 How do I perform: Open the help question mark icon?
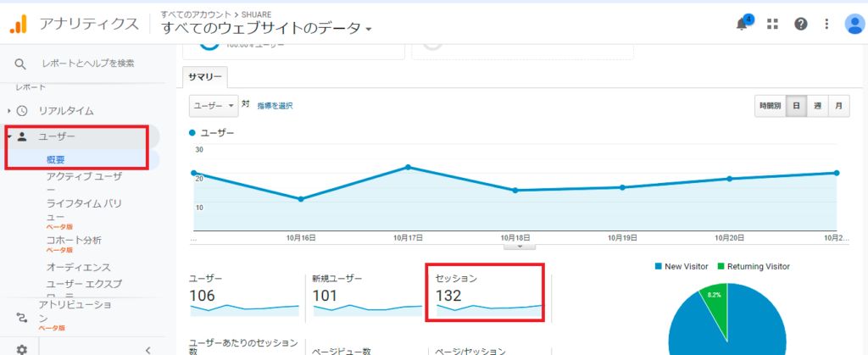coord(800,24)
